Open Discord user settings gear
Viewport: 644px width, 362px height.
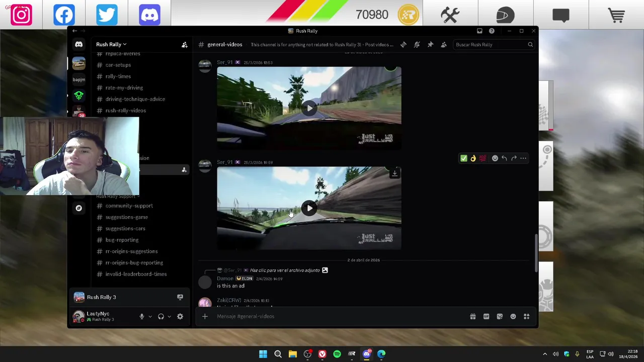pyautogui.click(x=180, y=317)
